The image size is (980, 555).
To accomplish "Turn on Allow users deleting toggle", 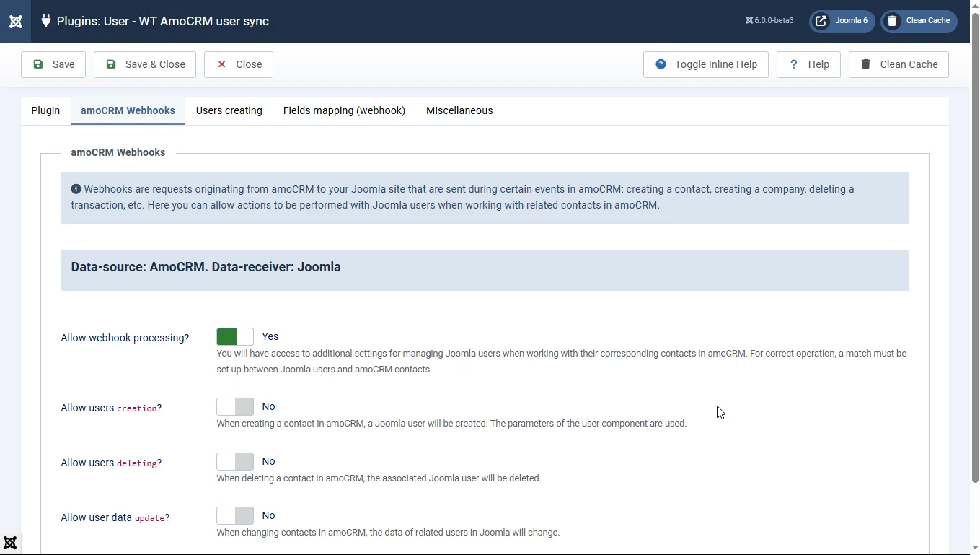I will click(x=235, y=461).
